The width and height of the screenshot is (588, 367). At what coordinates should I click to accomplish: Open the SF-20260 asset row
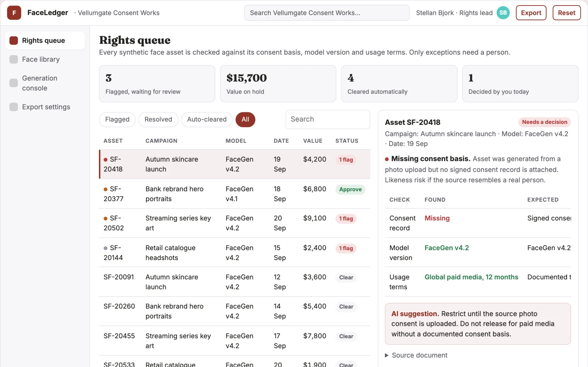[x=235, y=312]
